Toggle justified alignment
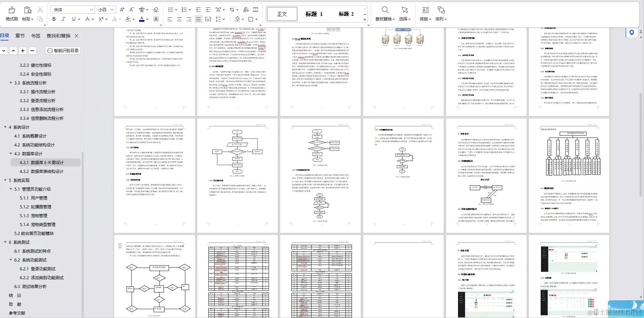The image size is (644, 318). click(198, 19)
